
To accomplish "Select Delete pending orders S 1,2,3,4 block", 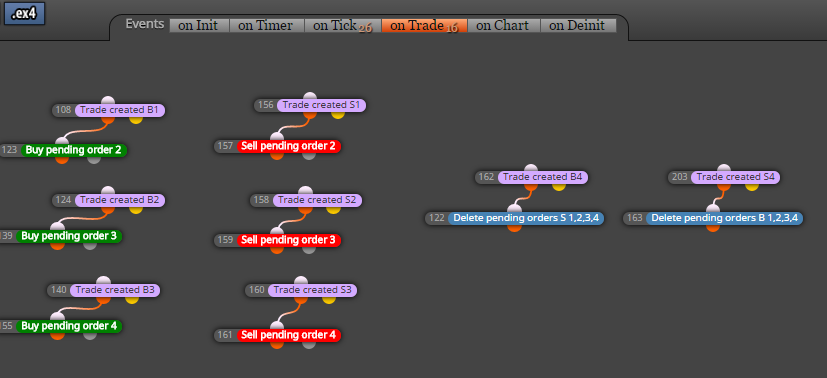I will point(526,218).
